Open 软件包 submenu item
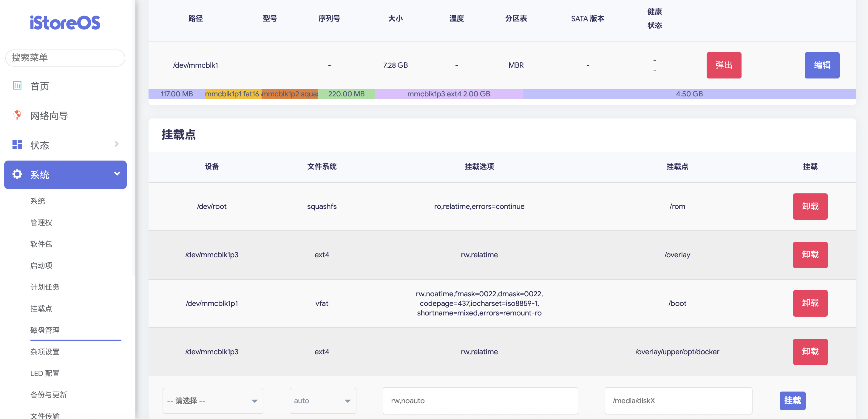Viewport: 868px width, 419px height. pos(41,244)
